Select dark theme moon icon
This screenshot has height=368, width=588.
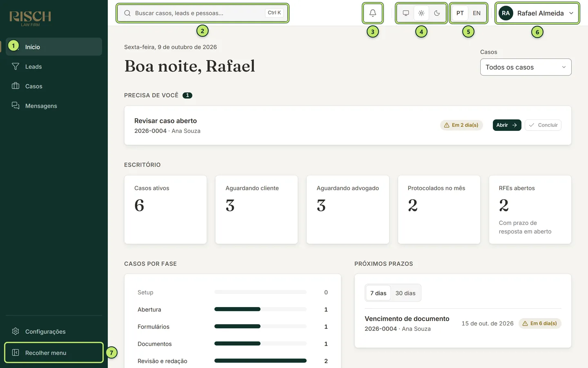point(437,13)
